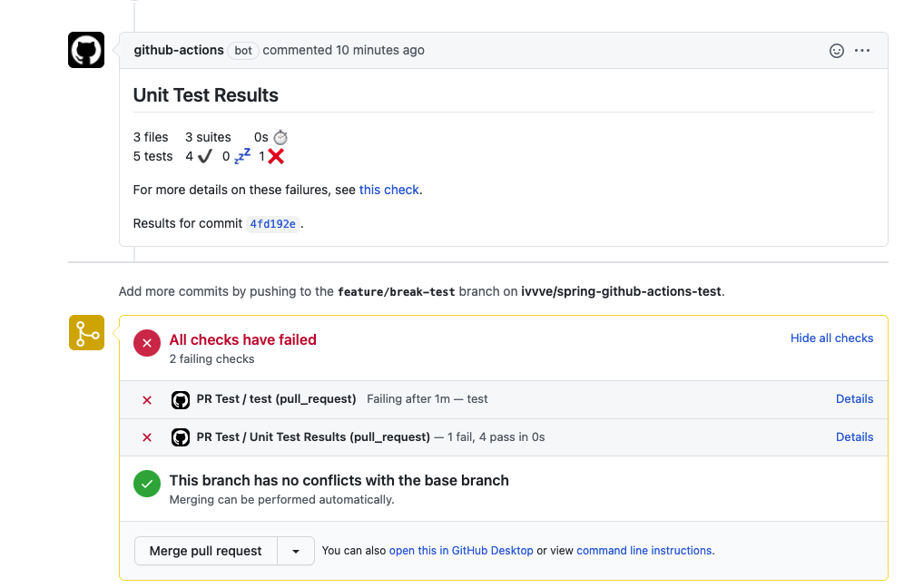The image size is (904, 588).
Task: Open 'command line instructions' link
Action: (x=644, y=551)
